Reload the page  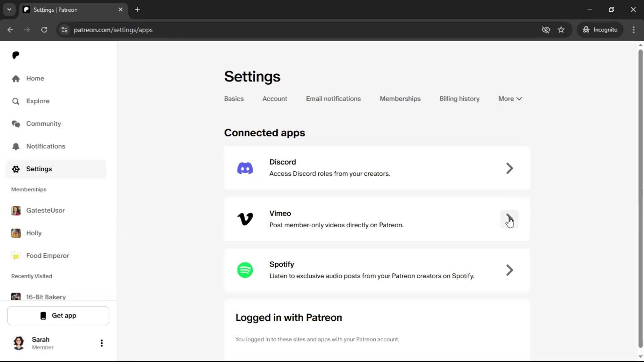point(44,30)
